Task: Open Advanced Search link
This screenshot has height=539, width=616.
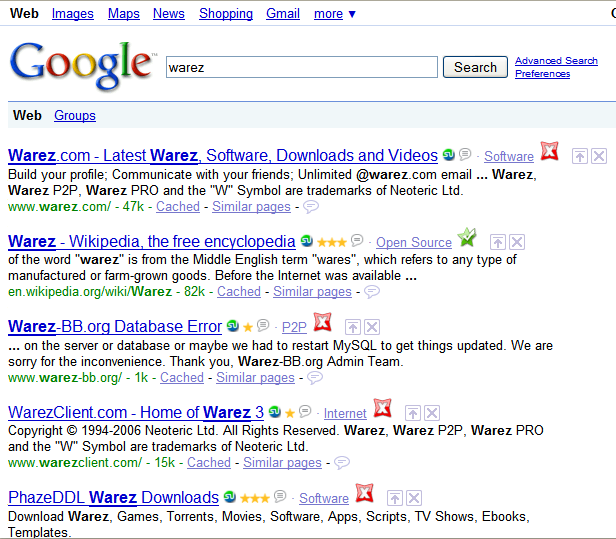Action: [556, 61]
